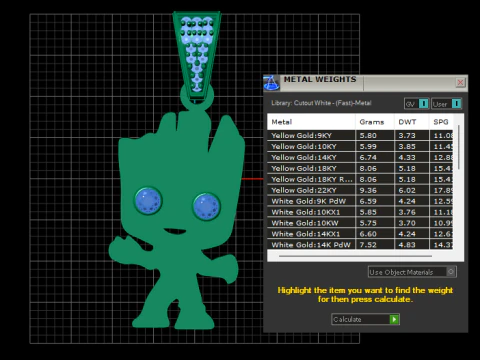Click the Calculate button

(365, 319)
